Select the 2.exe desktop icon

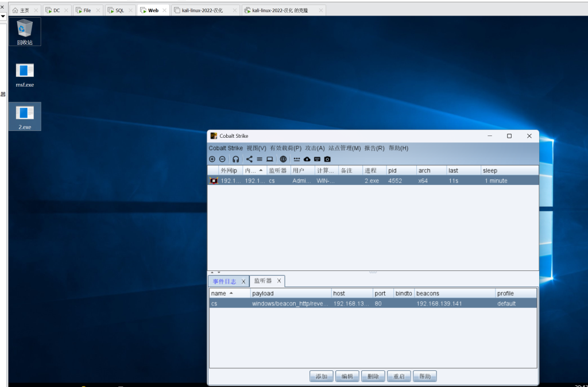click(x=25, y=117)
